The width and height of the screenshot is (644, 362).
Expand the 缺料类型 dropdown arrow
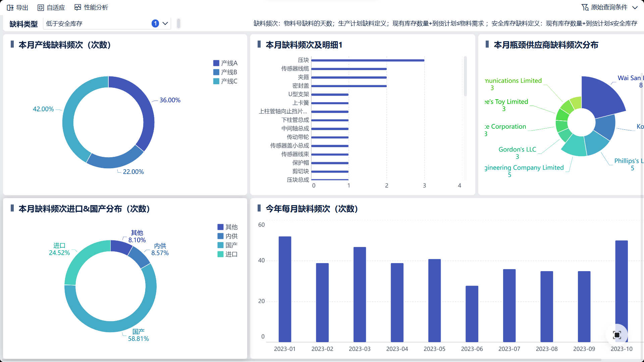[165, 23]
